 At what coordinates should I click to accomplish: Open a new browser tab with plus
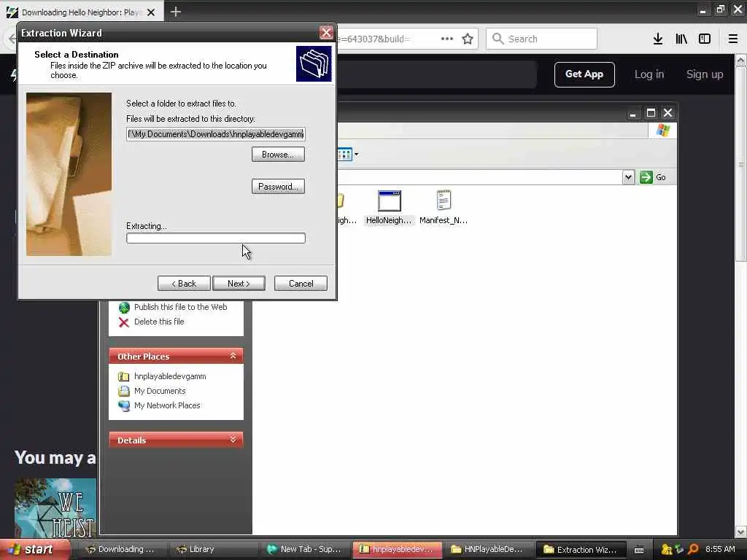(176, 12)
